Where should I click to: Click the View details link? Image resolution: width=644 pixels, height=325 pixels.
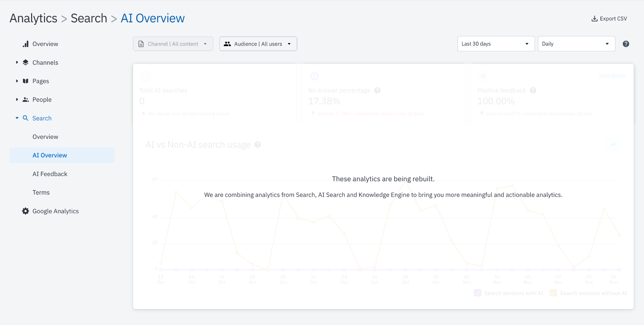(612, 75)
